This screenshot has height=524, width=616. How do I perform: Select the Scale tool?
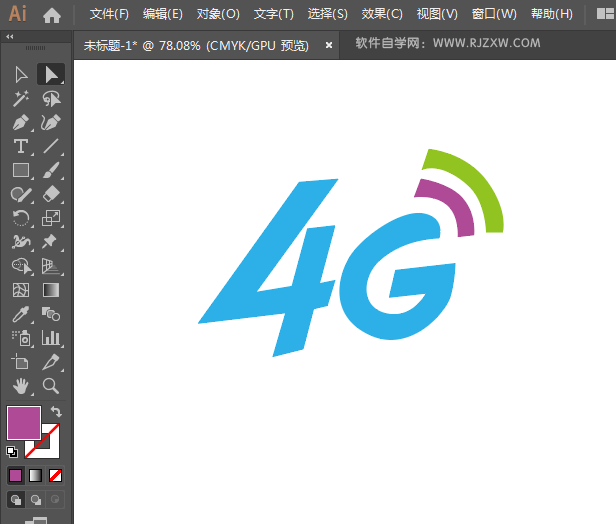click(x=51, y=218)
